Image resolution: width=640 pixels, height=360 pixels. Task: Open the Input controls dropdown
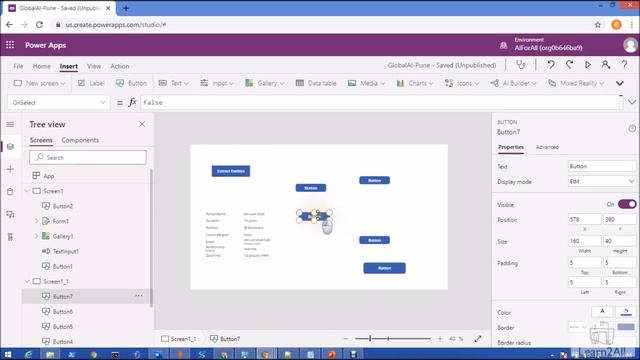click(x=217, y=83)
